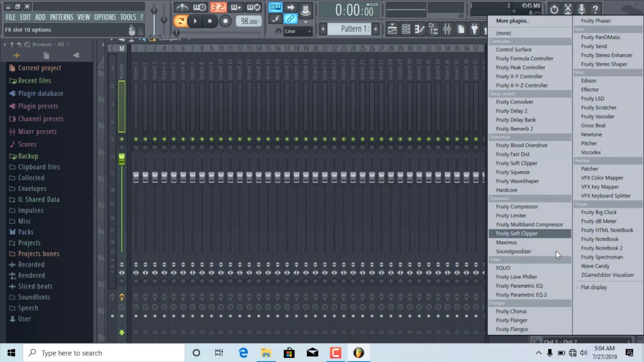Click the undo history circular arrow icon
The width and height of the screenshot is (644, 362).
[554, 9]
